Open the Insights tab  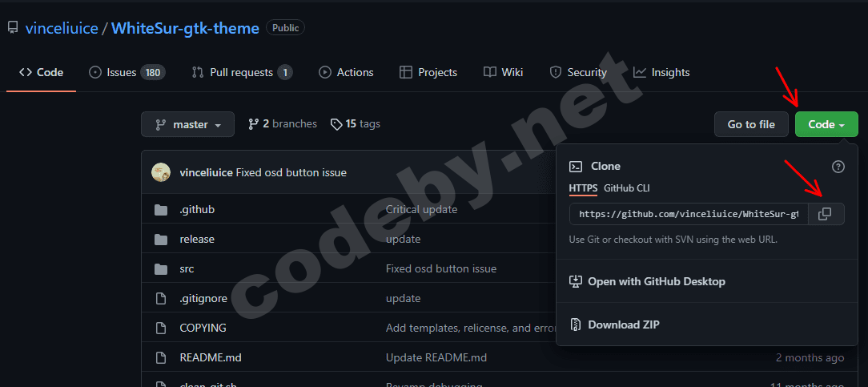pos(661,73)
